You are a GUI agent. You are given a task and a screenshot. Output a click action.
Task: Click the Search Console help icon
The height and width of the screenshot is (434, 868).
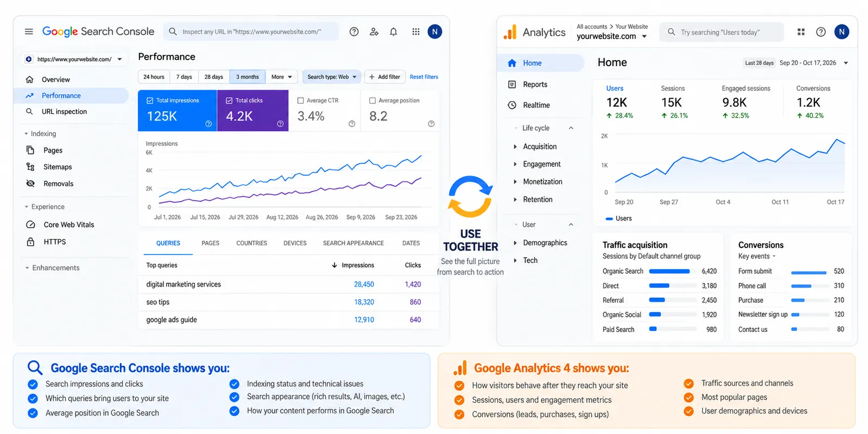pos(354,31)
